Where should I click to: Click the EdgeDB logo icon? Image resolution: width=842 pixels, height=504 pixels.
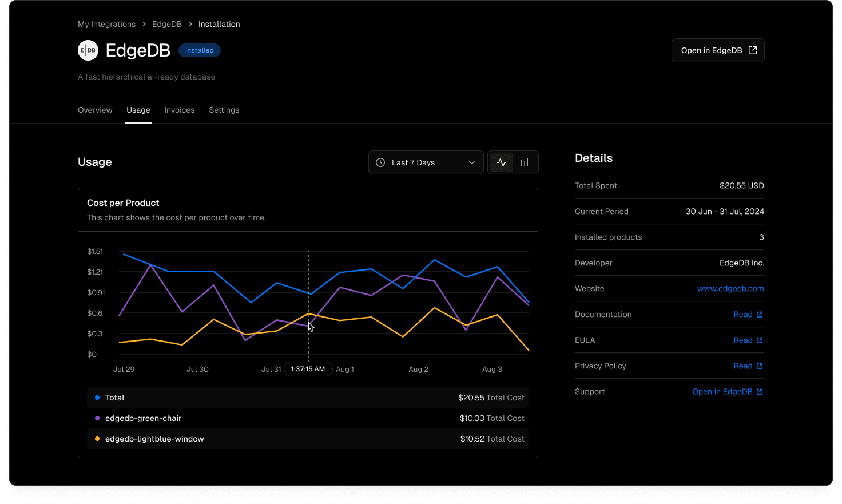pos(88,50)
